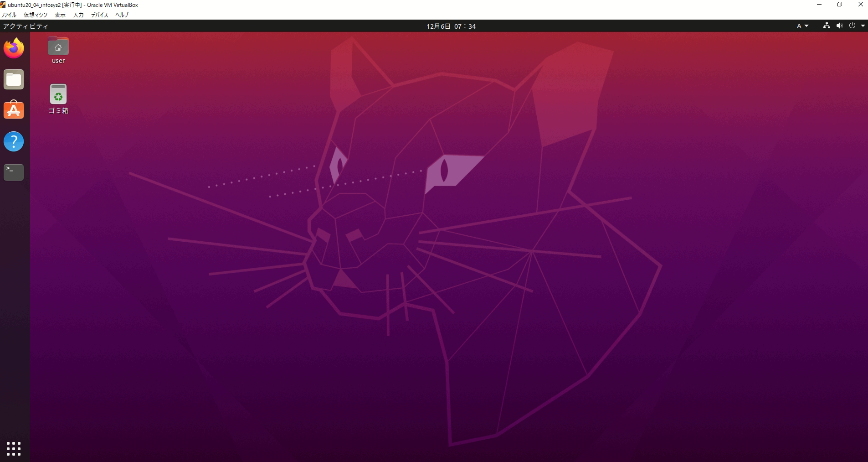Restore down the VirtualBox window
Screen dimensions: 868x462
point(840,5)
